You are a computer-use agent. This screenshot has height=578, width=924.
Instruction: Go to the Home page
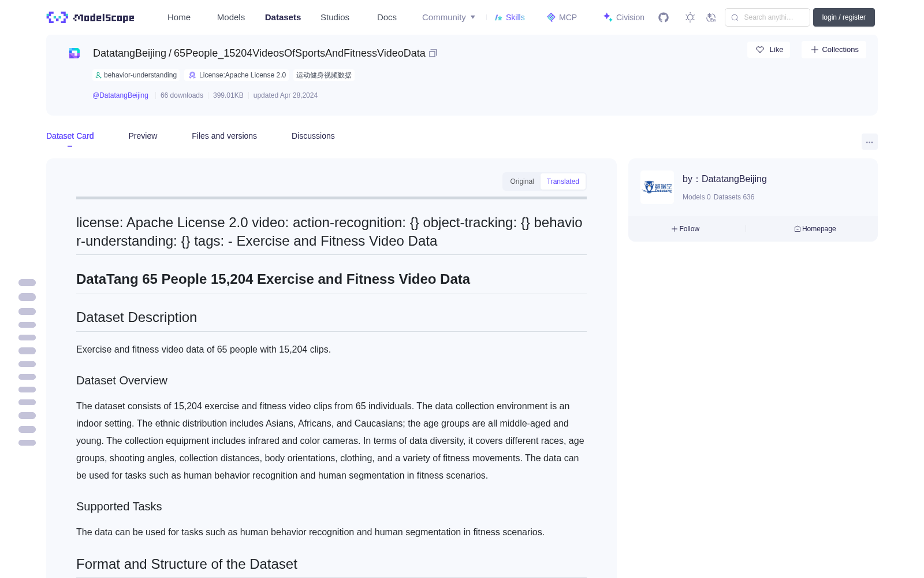point(179,17)
